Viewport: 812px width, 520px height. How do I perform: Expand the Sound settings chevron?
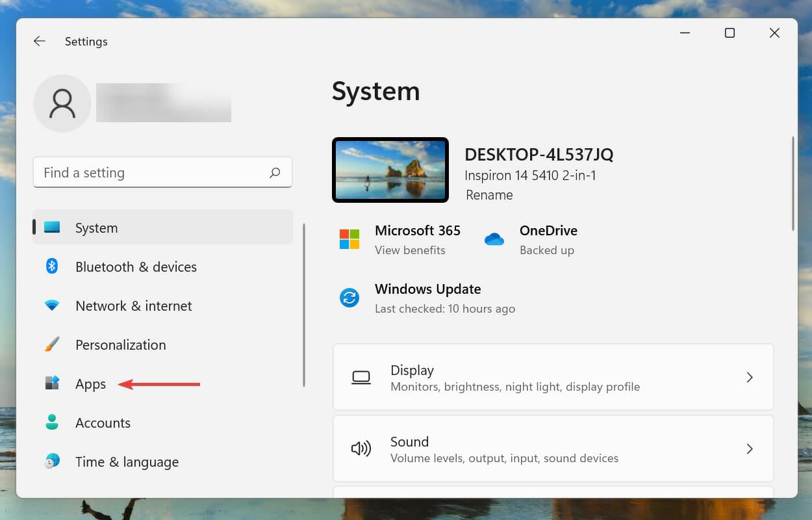coord(750,448)
